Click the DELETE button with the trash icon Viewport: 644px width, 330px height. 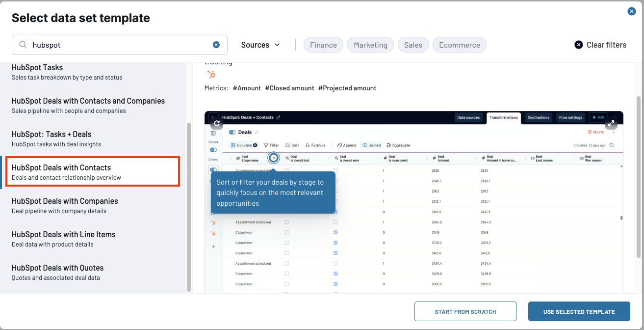click(596, 132)
